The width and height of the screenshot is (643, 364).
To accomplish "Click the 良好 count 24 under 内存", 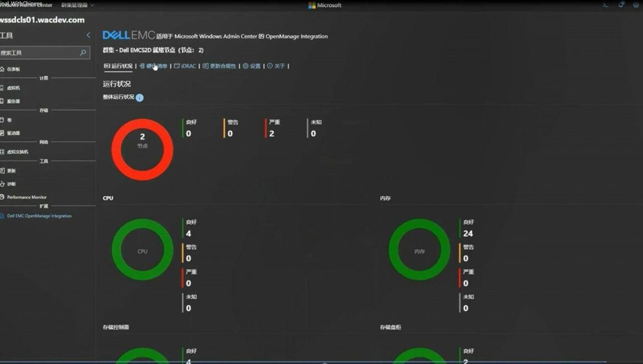I will tap(468, 233).
